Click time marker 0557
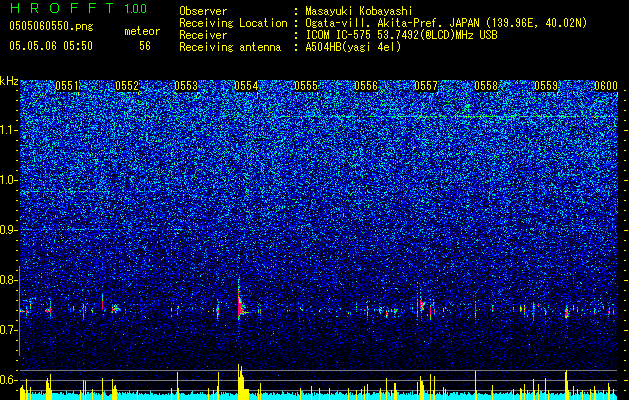The image size is (629, 400). (x=426, y=86)
